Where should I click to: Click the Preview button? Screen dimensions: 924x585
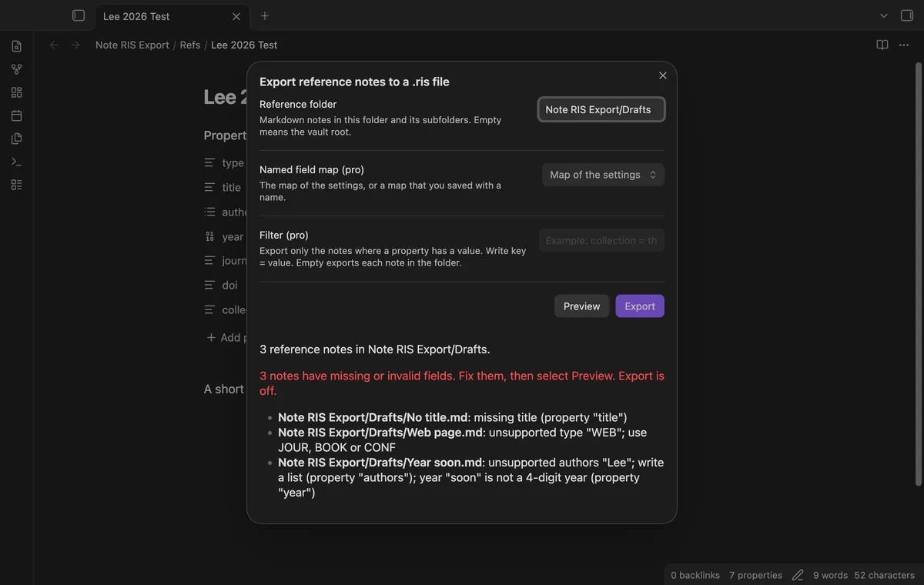pyautogui.click(x=581, y=306)
